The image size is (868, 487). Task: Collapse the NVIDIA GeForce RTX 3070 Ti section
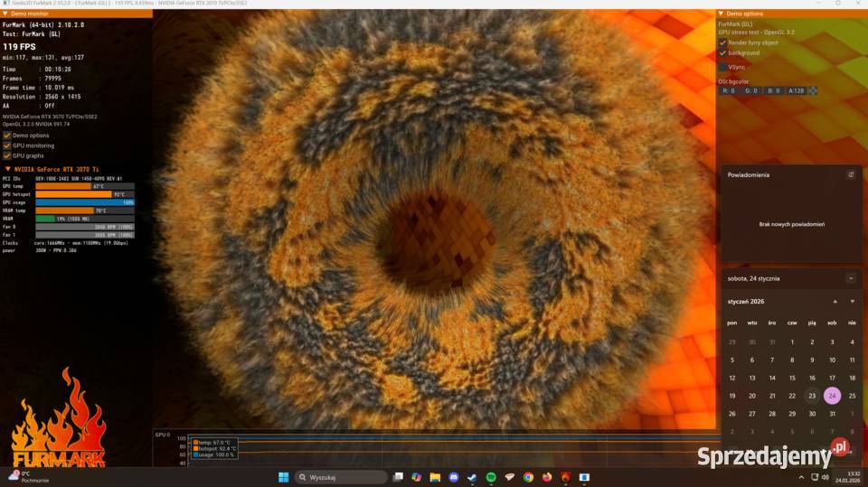8,169
